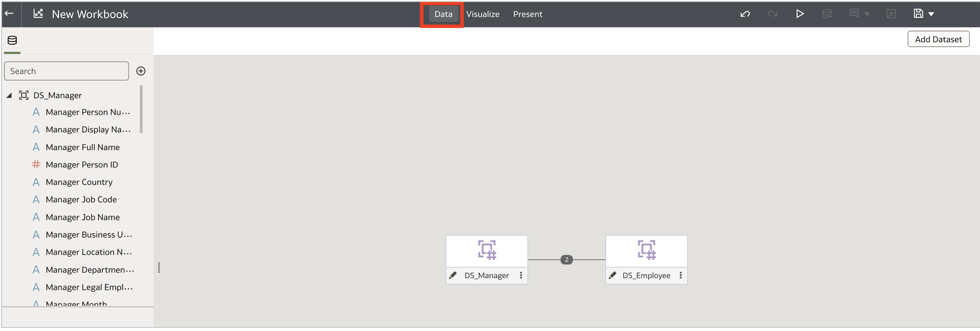Open the DS_Manager options menu
Screen dimensions: 980x331
[521, 275]
